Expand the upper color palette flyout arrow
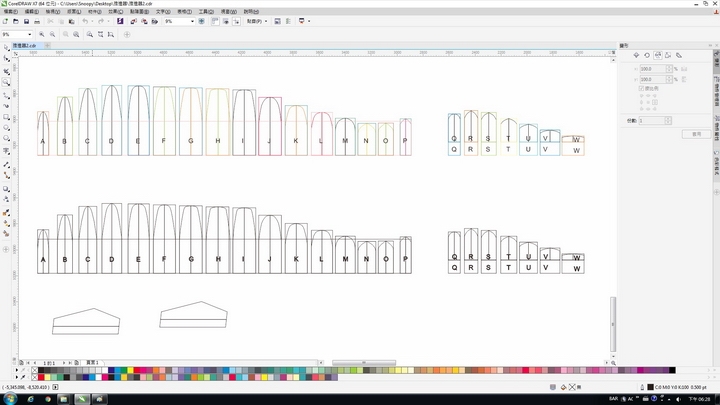Image resolution: width=720 pixels, height=405 pixels. coord(17,370)
